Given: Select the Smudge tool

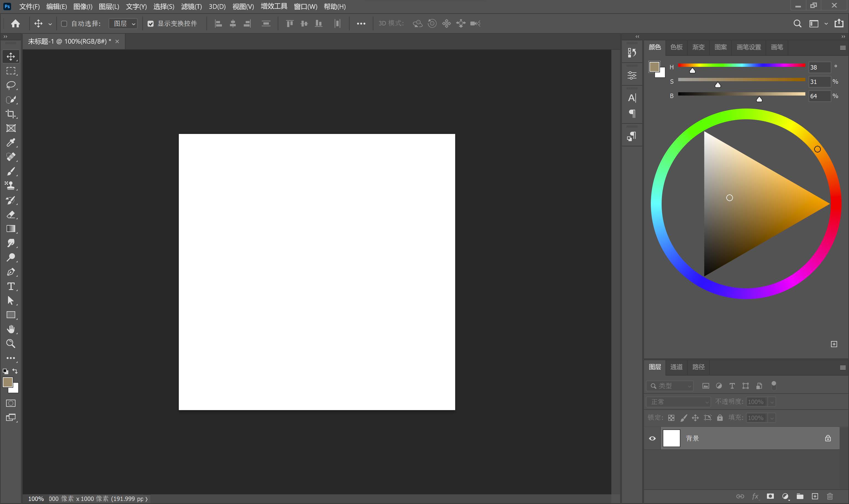Looking at the screenshot, I should pos(11,243).
